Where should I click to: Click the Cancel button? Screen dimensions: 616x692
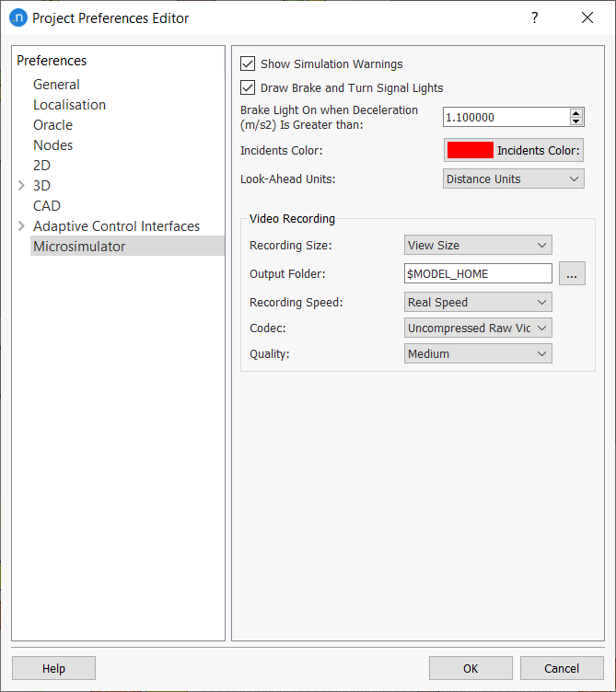562,668
